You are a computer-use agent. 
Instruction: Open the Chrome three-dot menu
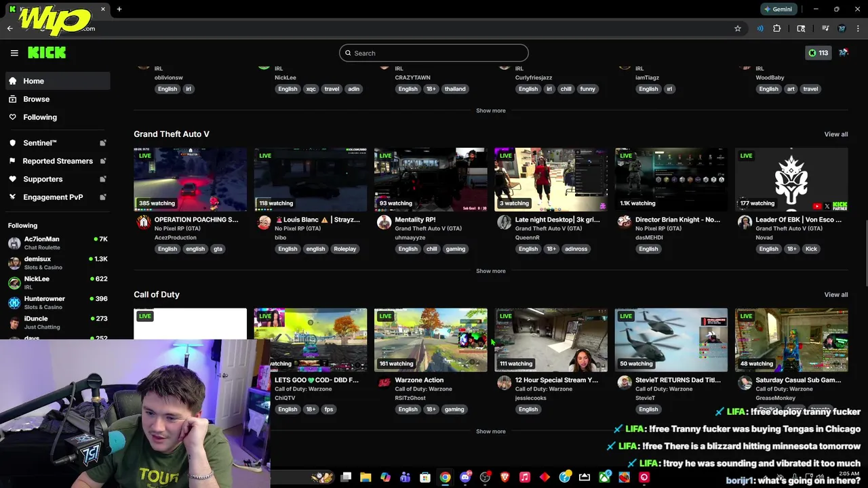[858, 28]
